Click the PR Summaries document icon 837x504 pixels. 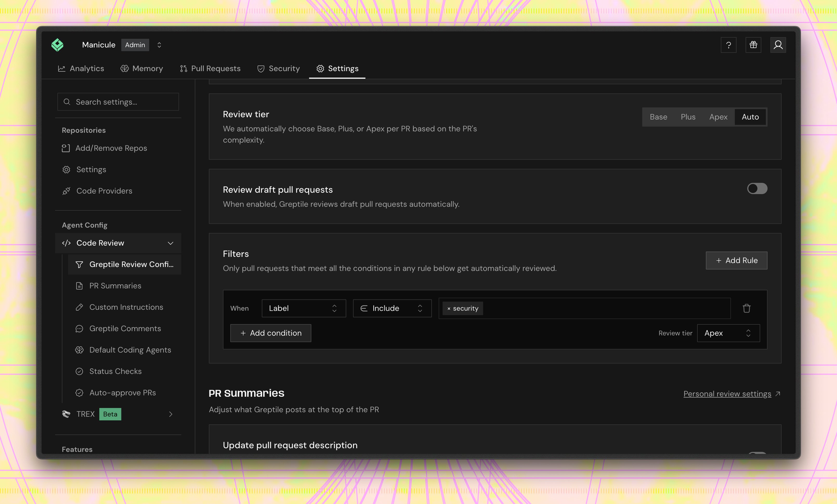pyautogui.click(x=79, y=286)
